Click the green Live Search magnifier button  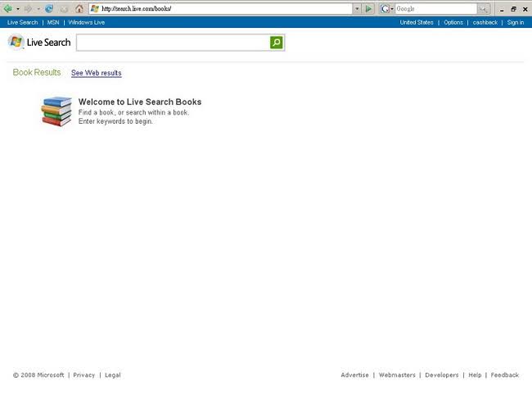coord(277,43)
